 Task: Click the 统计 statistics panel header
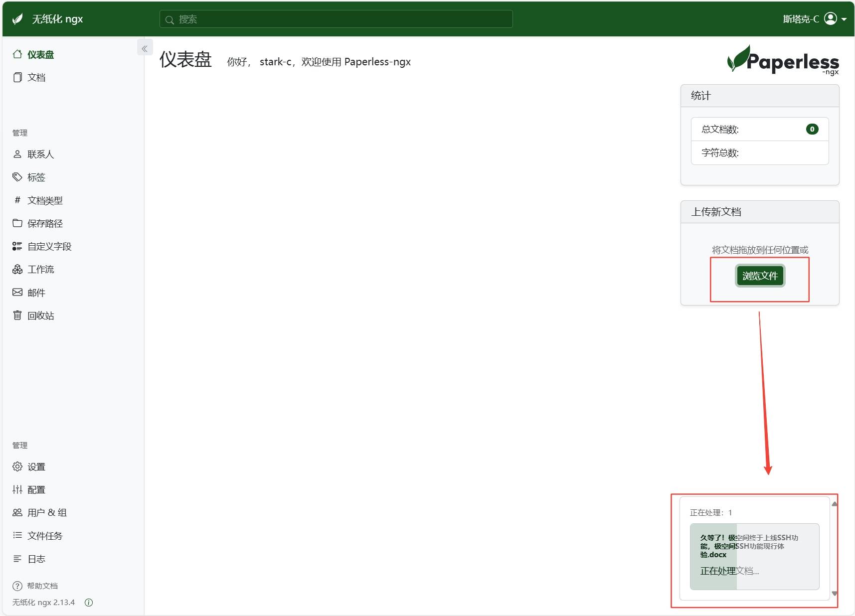(x=760, y=96)
